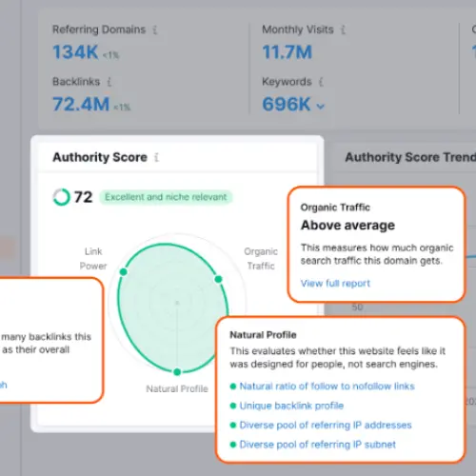Open the 72.4M Backlinks value
Viewport: 476px width, 476px height.
(x=81, y=104)
